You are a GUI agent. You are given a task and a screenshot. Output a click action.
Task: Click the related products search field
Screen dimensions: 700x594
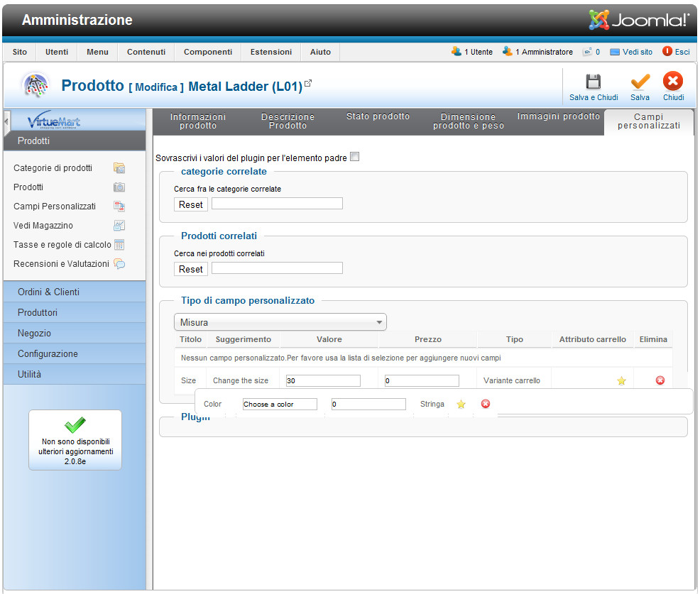(x=277, y=268)
